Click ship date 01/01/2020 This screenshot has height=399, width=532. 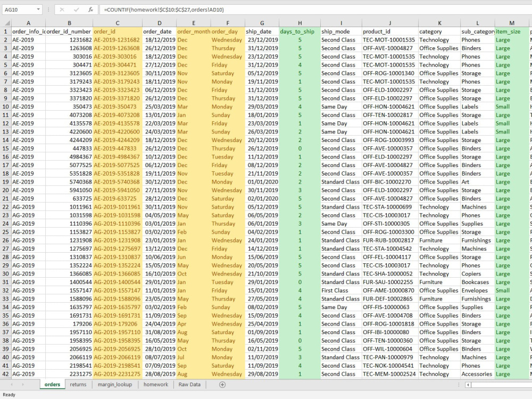tap(262, 182)
